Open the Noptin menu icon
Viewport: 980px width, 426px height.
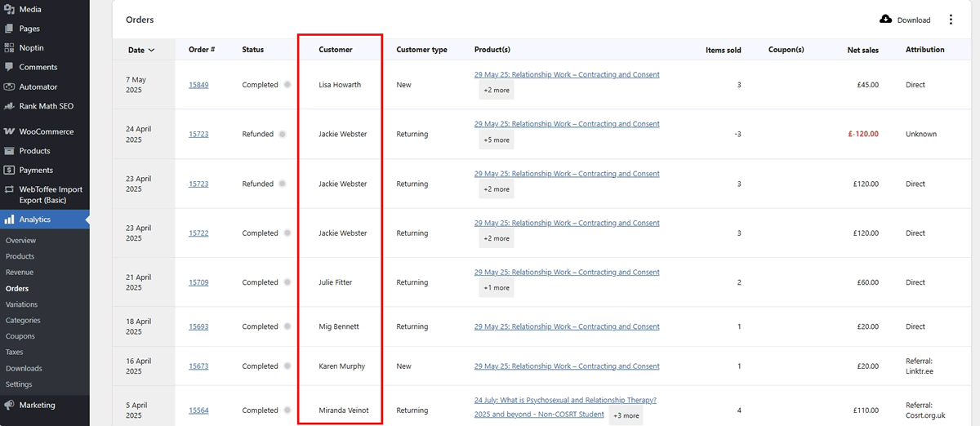click(x=9, y=47)
